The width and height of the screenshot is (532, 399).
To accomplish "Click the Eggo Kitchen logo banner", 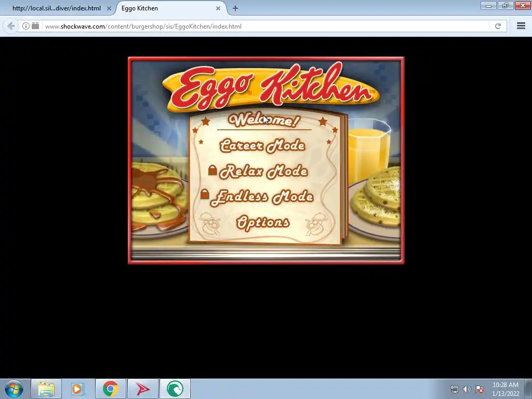I will 270,87.
